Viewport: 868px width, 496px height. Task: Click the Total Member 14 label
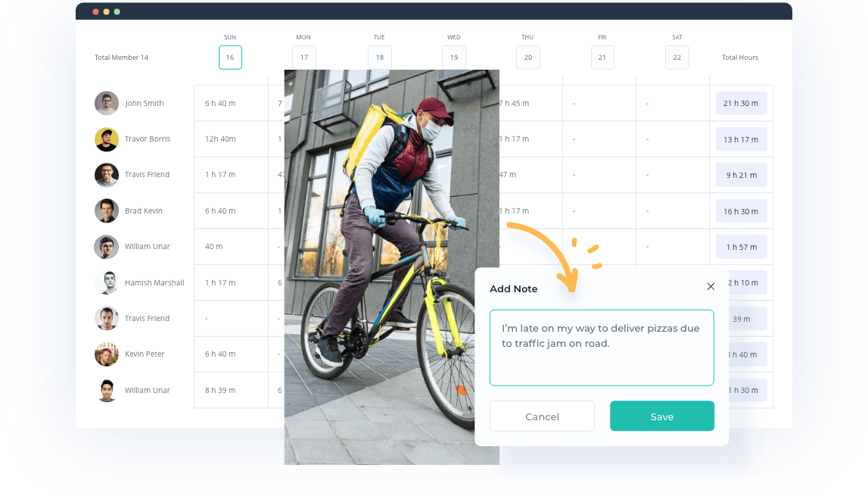(121, 57)
